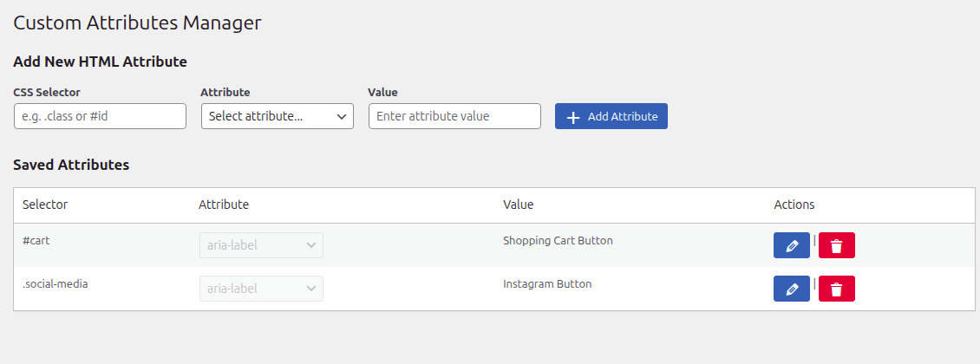This screenshot has width=980, height=364.
Task: Open the Select attribute dropdown
Action: click(x=277, y=116)
